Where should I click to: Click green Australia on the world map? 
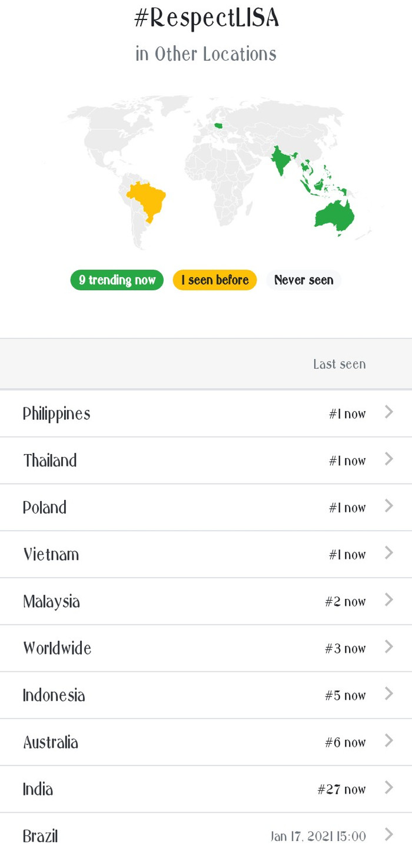click(334, 214)
